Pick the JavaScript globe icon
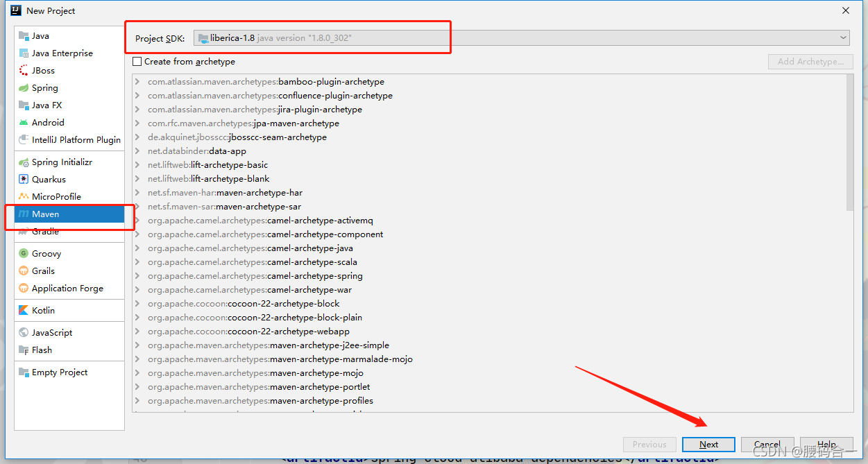Image resolution: width=868 pixels, height=464 pixels. (24, 333)
